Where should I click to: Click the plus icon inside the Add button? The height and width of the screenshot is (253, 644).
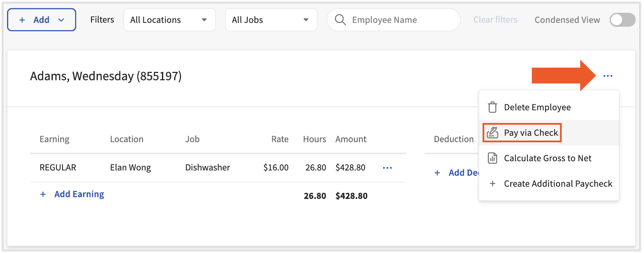[x=22, y=19]
